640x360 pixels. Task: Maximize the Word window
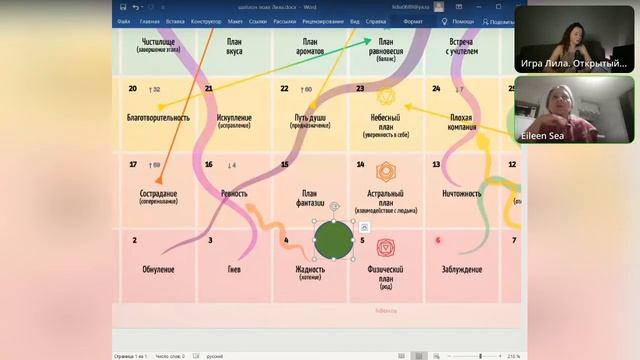pyautogui.click(x=498, y=7)
